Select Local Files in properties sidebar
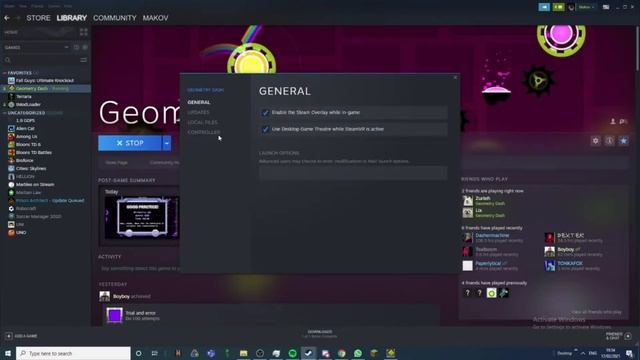This screenshot has width=640, height=360. 202,122
